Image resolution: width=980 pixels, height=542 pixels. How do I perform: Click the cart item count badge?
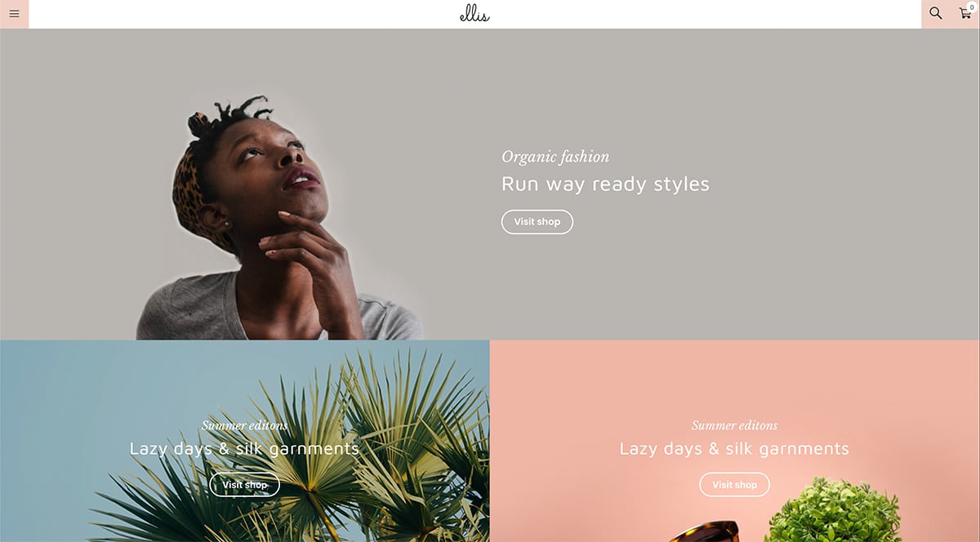pos(972,7)
